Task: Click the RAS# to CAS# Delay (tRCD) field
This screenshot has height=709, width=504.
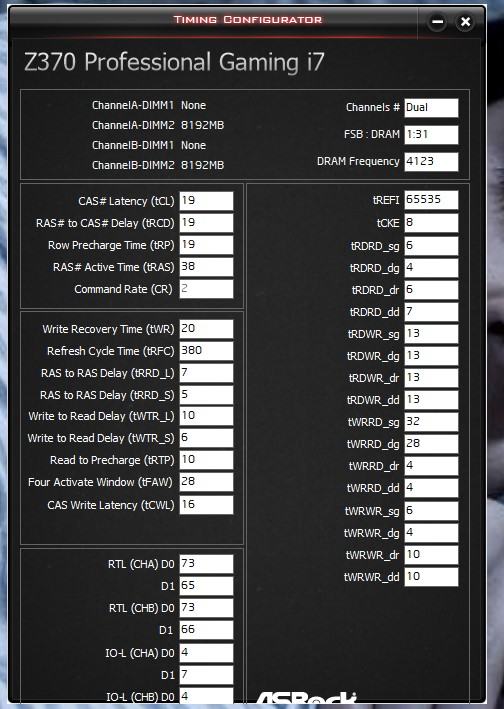Action: click(x=207, y=223)
